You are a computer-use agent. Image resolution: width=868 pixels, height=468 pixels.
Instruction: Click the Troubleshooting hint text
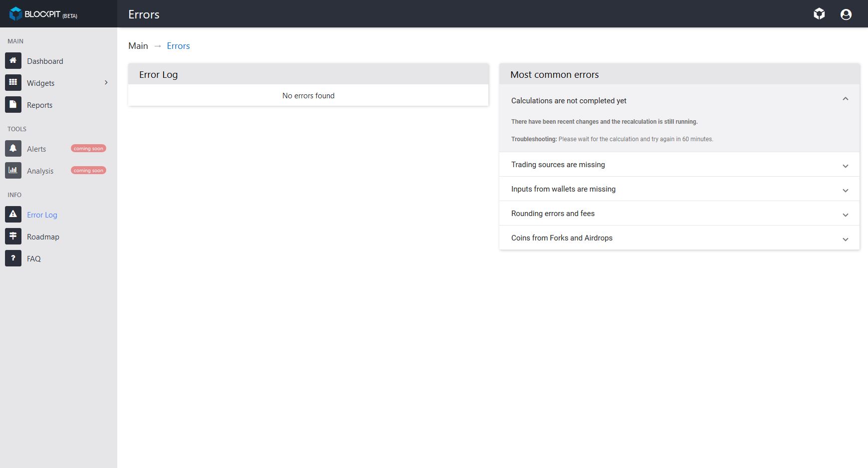click(x=612, y=139)
